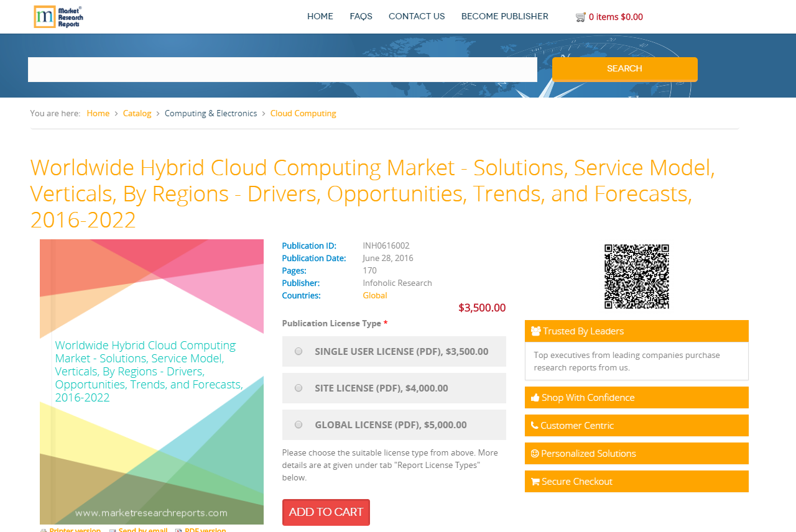Click the GLOBAL LICENSE (PDF), $5,000.00 label
Screen dimensions: 796x532
391,424
